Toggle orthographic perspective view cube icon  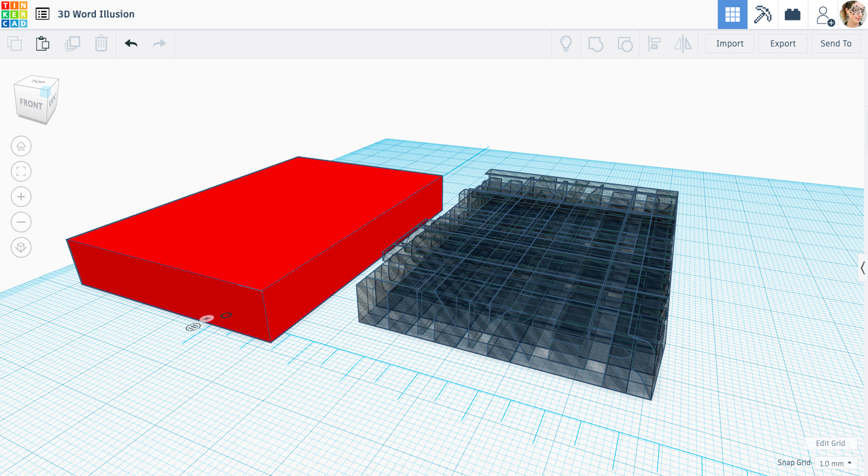[x=21, y=247]
